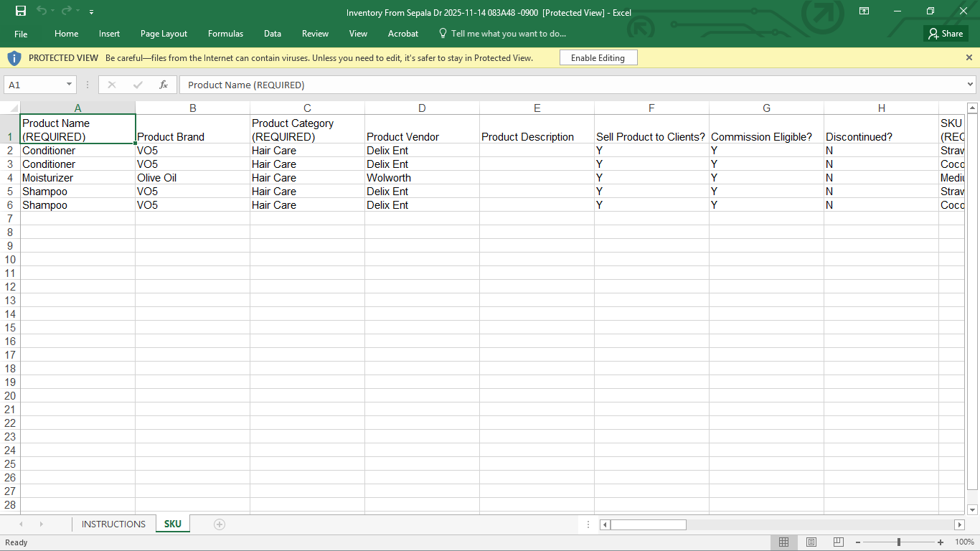Click previous sheet navigation arrow
Screen dimensions: 980x551
coord(21,524)
